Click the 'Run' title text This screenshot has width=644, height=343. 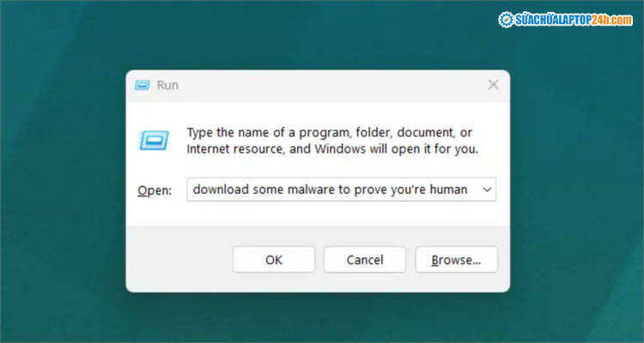(167, 86)
